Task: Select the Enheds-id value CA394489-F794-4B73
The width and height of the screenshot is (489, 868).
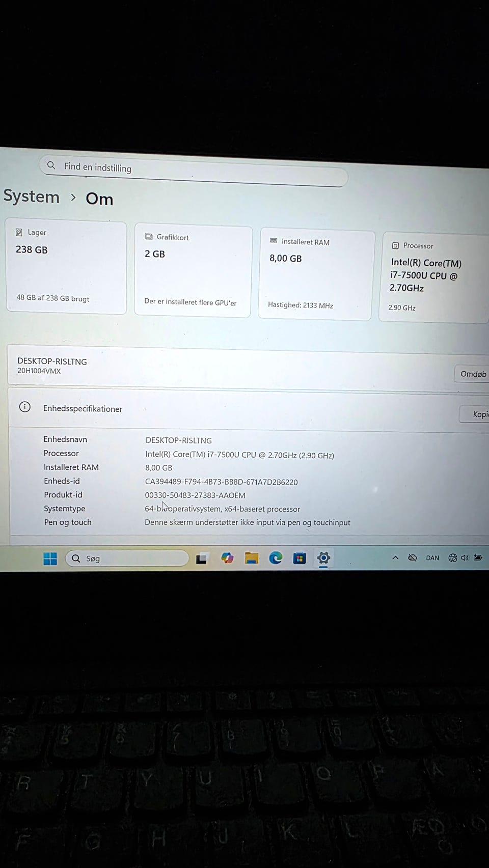Action: coord(221,482)
